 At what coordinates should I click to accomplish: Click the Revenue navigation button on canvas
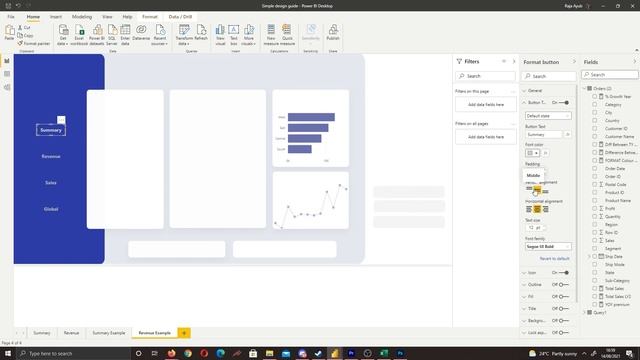51,156
